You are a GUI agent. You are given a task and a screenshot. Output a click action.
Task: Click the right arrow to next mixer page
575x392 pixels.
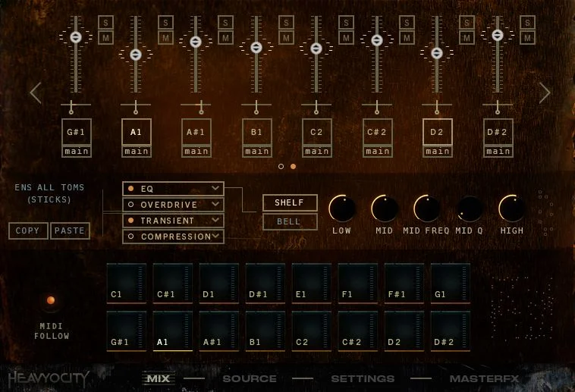[x=545, y=93]
